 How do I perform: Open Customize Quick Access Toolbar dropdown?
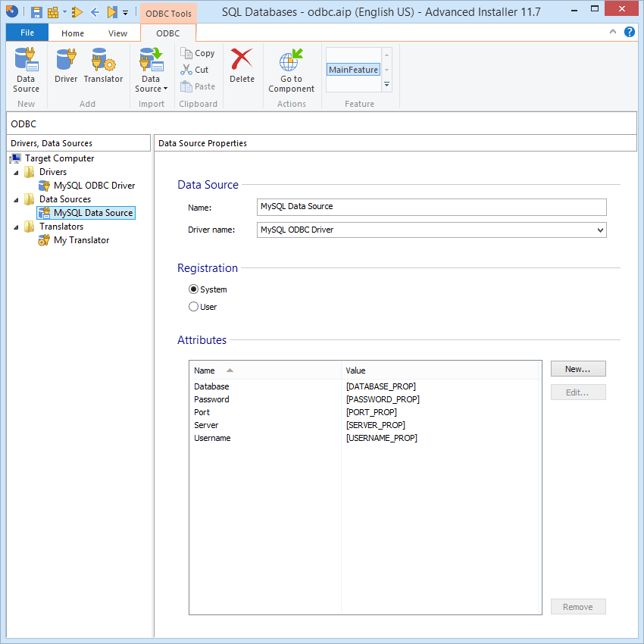[125, 12]
